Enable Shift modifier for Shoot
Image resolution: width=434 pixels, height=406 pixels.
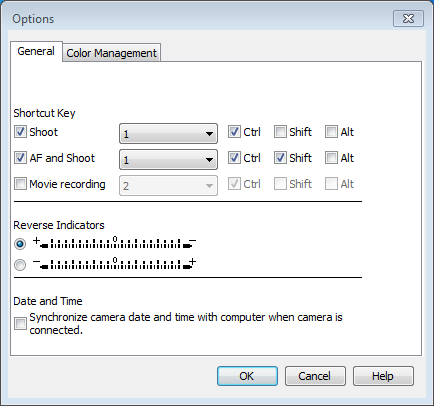pyautogui.click(x=280, y=132)
